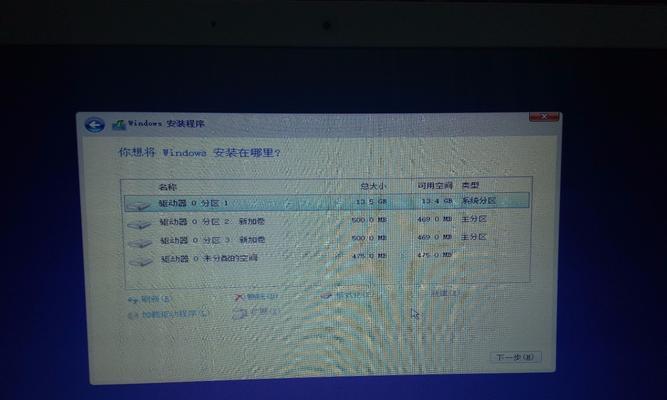Click the load driver (加载驱动程序) icon
The image size is (667, 400).
(133, 315)
